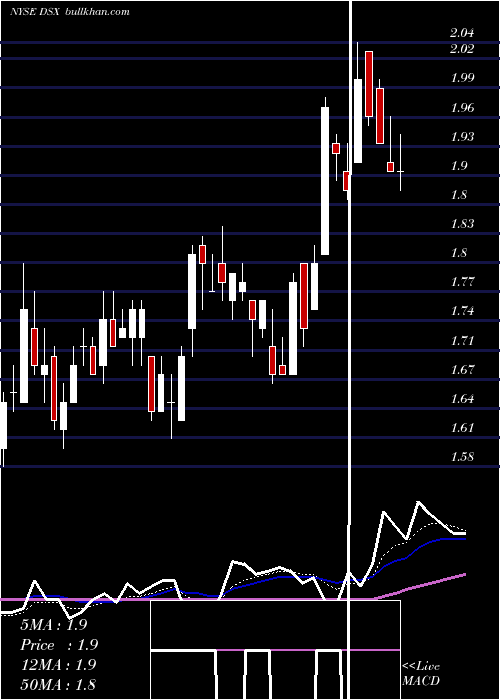
Task: Select the 1.74 price axis label
Action: 462,311
